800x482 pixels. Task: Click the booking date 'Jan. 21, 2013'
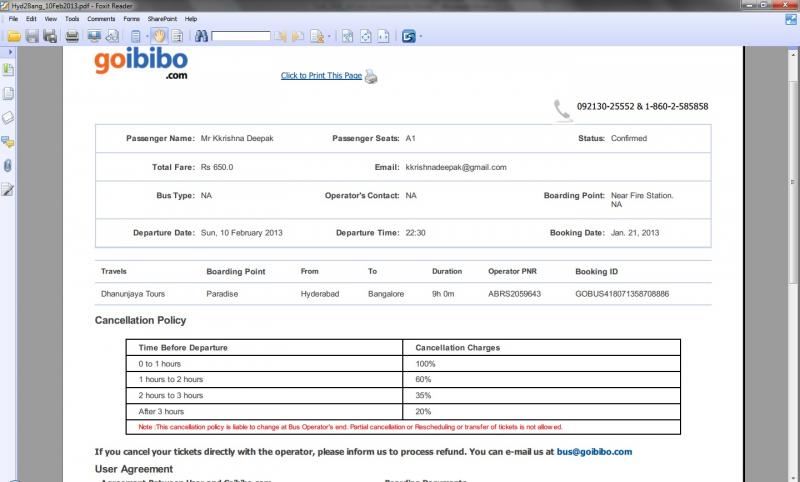point(635,233)
